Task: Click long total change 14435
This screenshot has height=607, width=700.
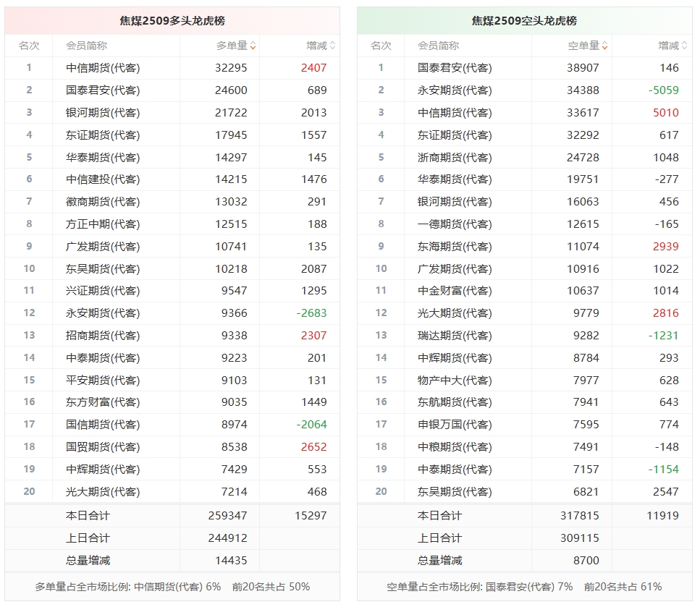Action: pyautogui.click(x=231, y=560)
